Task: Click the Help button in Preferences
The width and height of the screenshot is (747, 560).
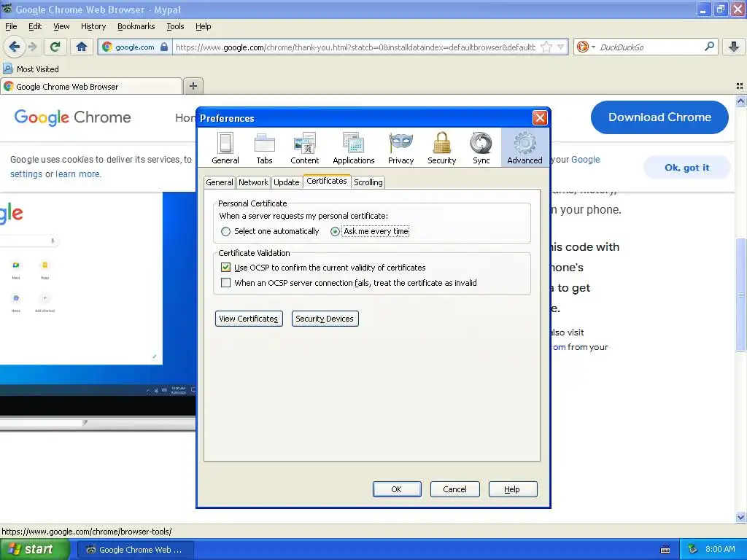Action: (513, 489)
